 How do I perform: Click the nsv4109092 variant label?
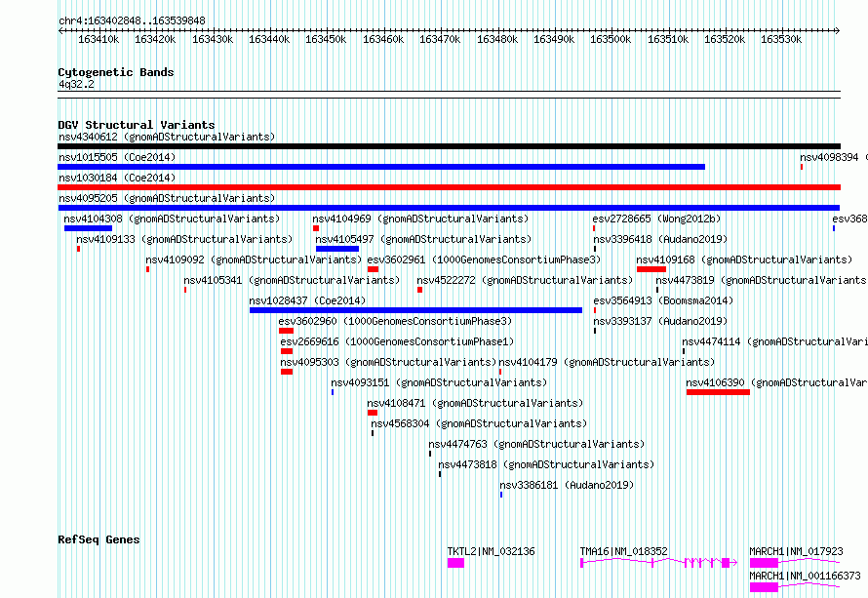coord(254,259)
